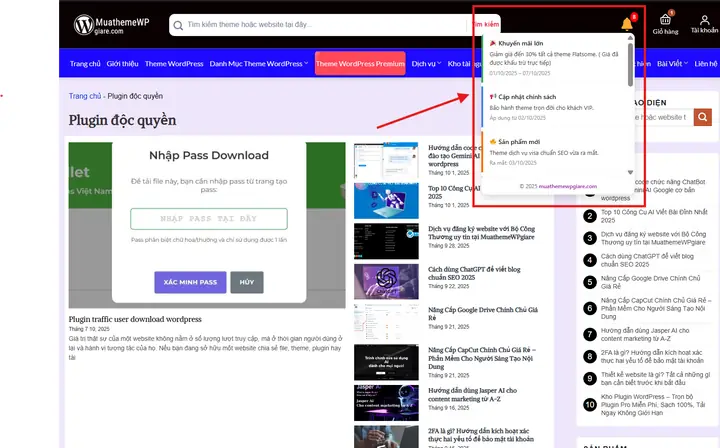Open sidebar Top 10 Công Cụ AI link
This screenshot has height=448, width=720.
[x=654, y=216]
